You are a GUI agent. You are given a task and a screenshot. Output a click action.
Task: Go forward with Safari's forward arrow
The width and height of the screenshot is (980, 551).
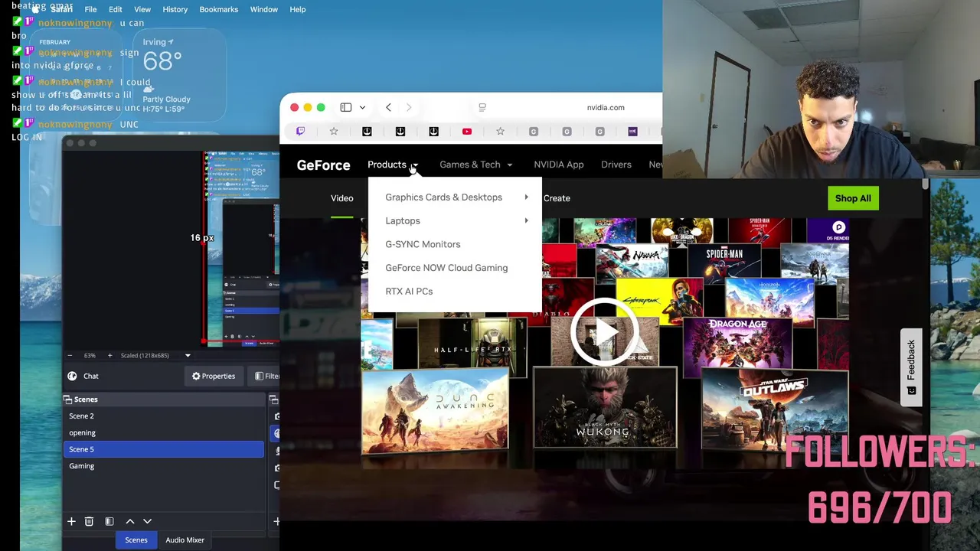[x=409, y=108]
